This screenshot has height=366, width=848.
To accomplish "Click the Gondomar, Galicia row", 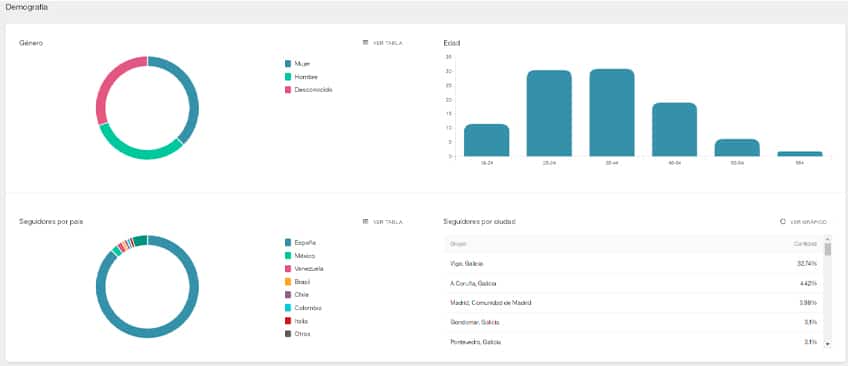I will click(x=633, y=322).
